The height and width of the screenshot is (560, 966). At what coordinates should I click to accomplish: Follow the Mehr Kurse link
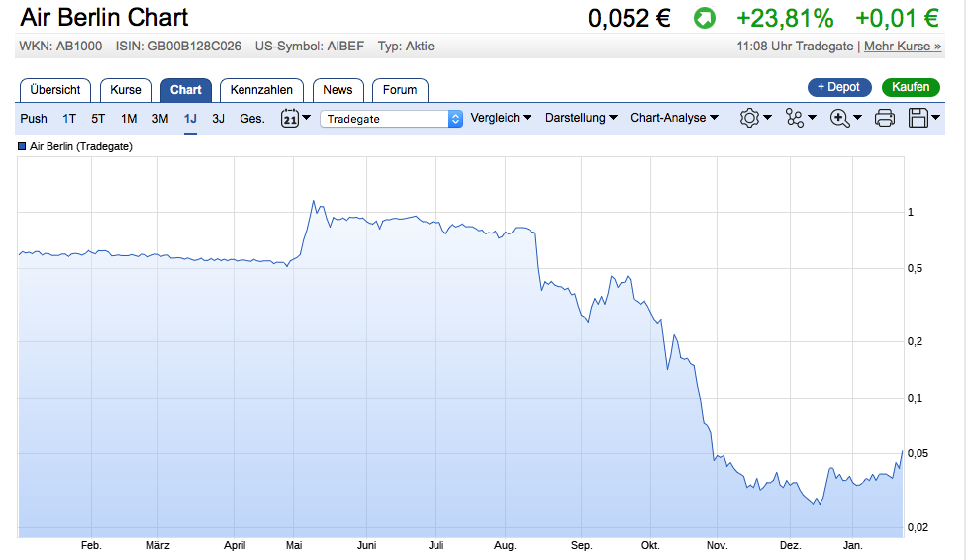pos(903,47)
